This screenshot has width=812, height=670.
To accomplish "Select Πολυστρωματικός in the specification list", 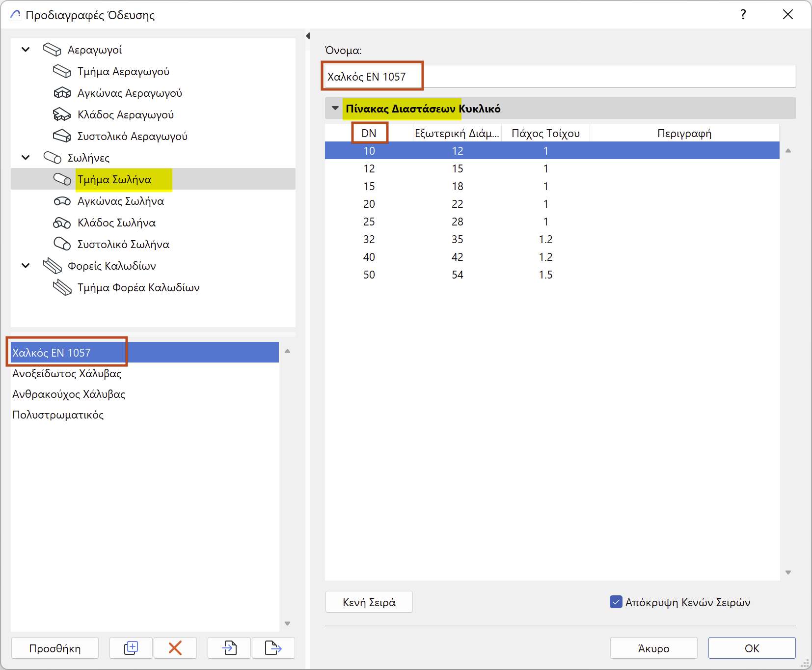I will point(145,415).
